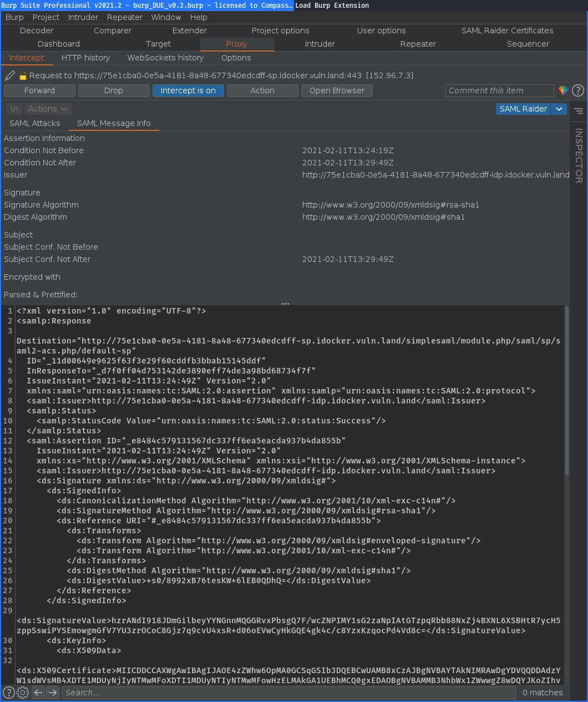Open SAML Raider Certificates tab
Image resolution: width=588 pixels, height=702 pixels.
click(x=508, y=31)
